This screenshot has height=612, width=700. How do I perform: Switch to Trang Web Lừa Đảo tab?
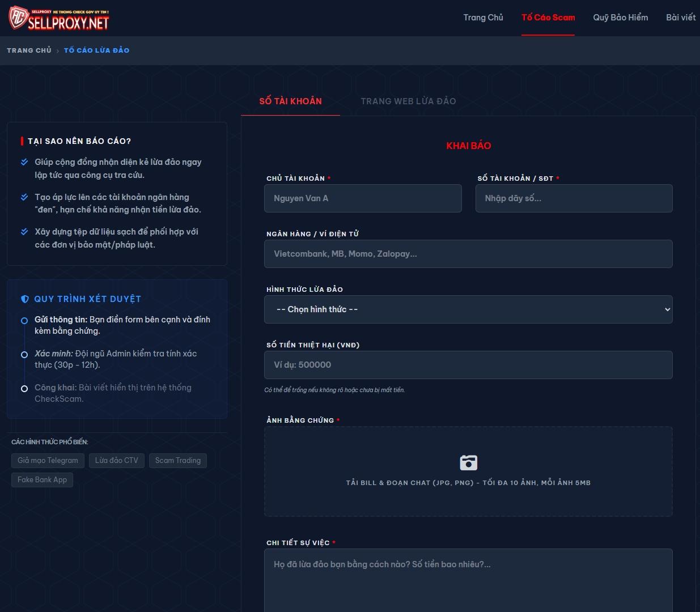pos(408,101)
